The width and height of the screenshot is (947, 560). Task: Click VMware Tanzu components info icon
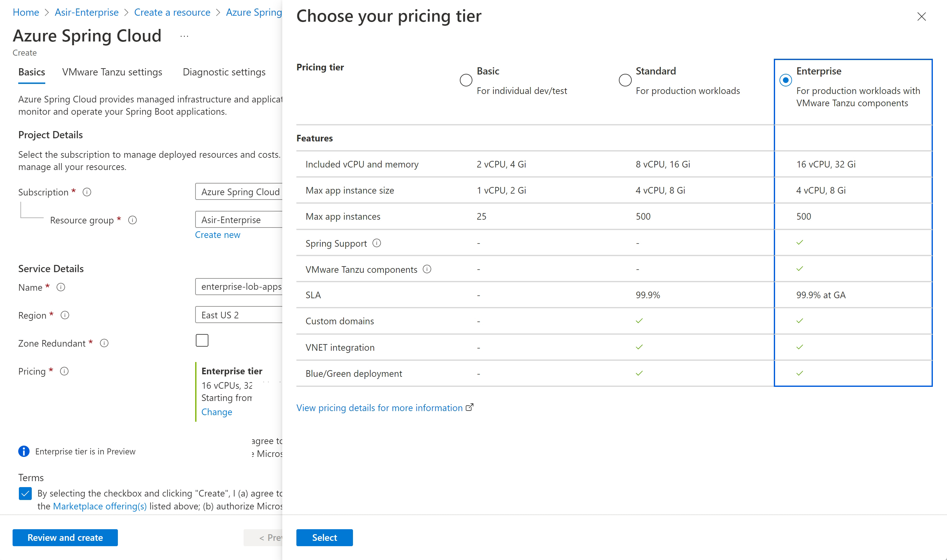tap(427, 269)
